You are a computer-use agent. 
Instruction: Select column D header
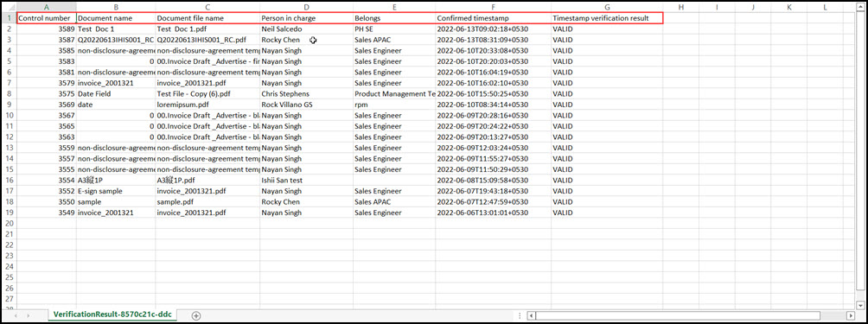coord(307,7)
